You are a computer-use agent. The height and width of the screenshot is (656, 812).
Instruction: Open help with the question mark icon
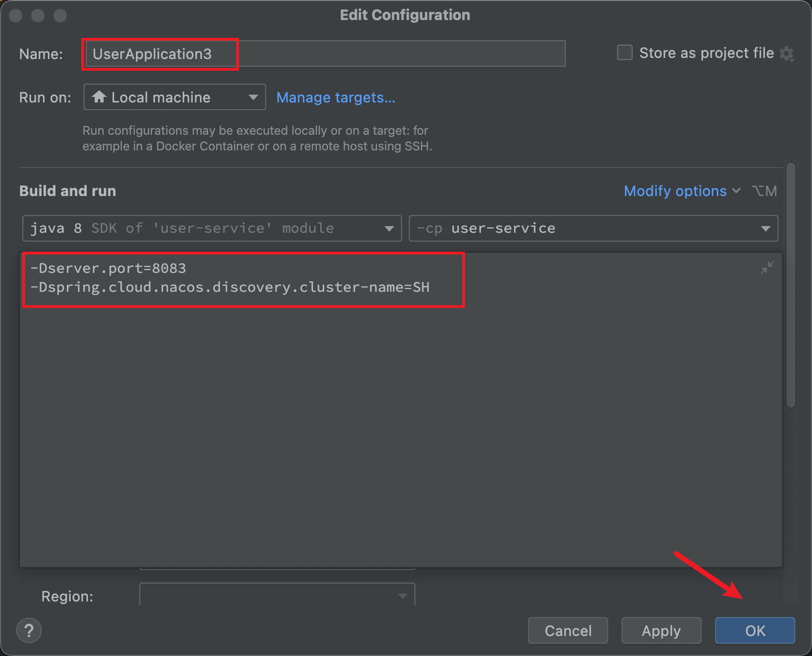coord(29,631)
